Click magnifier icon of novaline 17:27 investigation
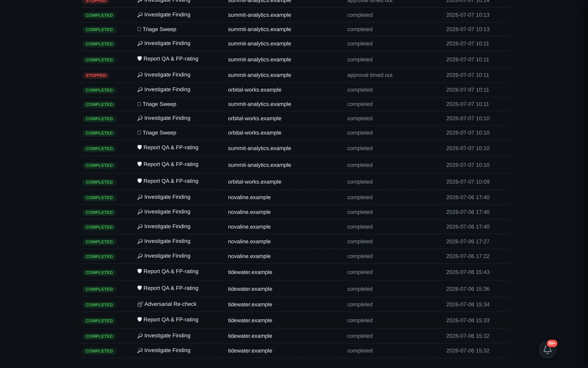This screenshot has width=588, height=368. [x=140, y=241]
